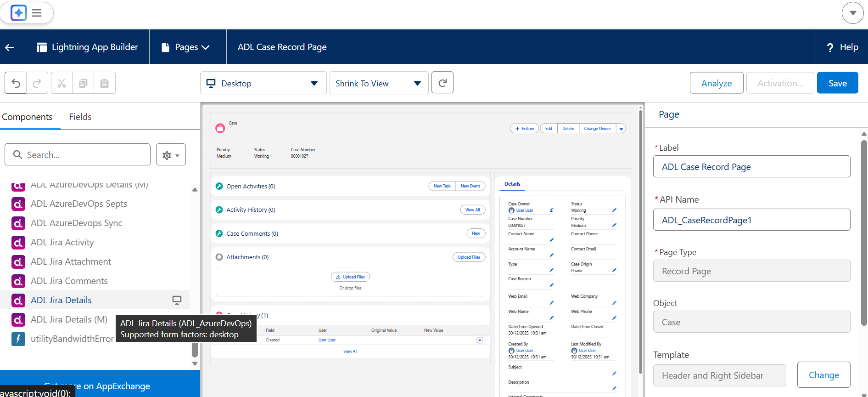Image resolution: width=868 pixels, height=397 pixels.
Task: Click the Analyze button
Action: coord(717,83)
